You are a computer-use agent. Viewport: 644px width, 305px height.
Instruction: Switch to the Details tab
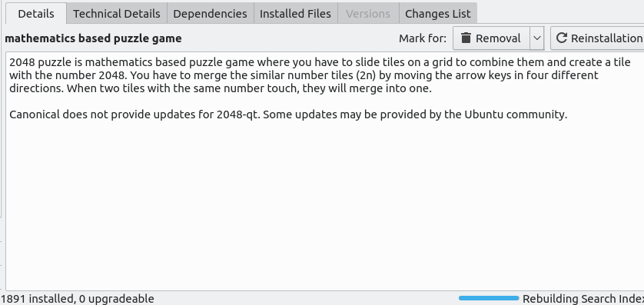tap(36, 14)
